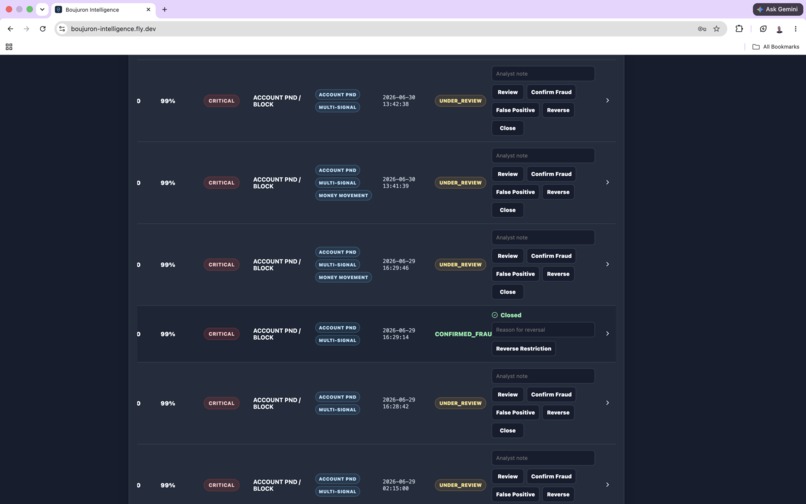Click the Reverse Restriction button
Screen dimensions: 806x504
pos(523,349)
